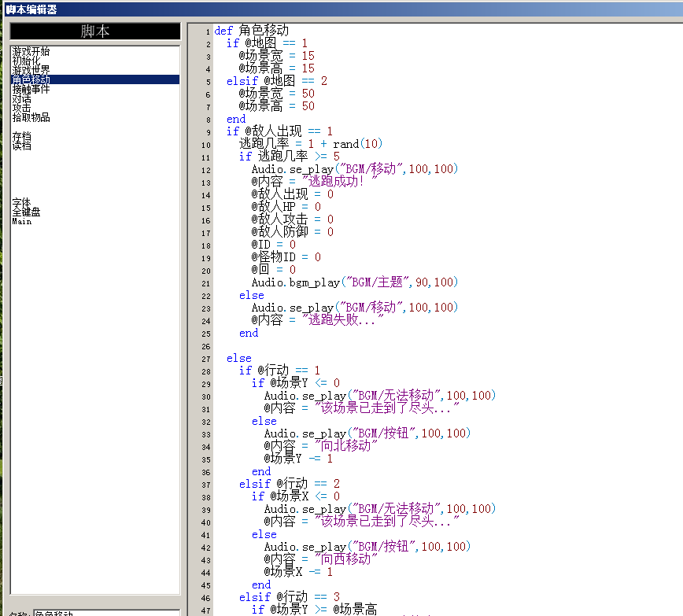Click the 'elsif @地图 == 2' line
Viewport: 683px width, 616px height.
click(277, 81)
